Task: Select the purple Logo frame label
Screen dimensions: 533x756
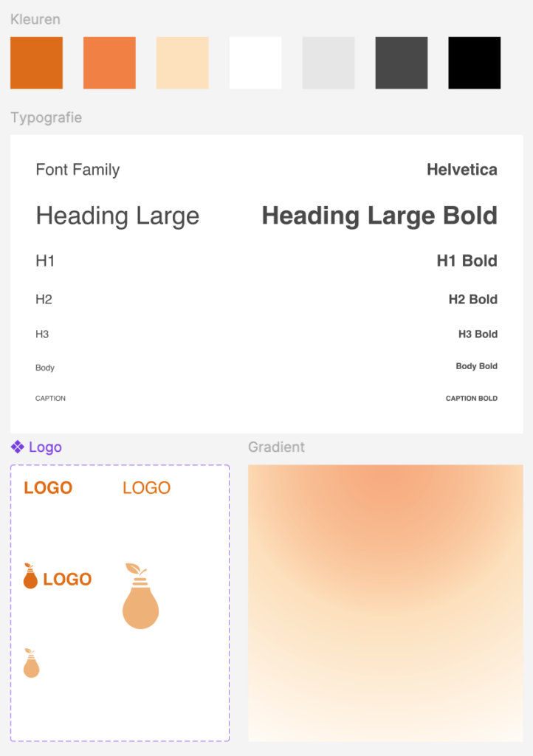Action: point(45,447)
